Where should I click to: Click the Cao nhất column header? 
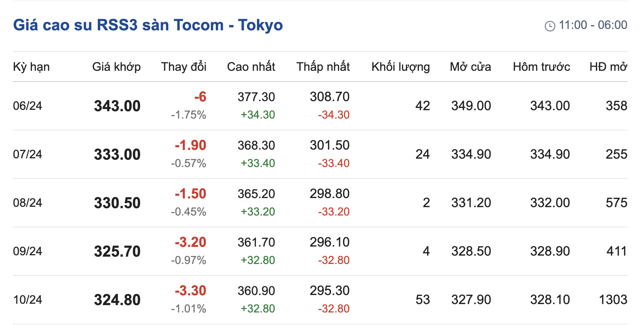click(251, 67)
